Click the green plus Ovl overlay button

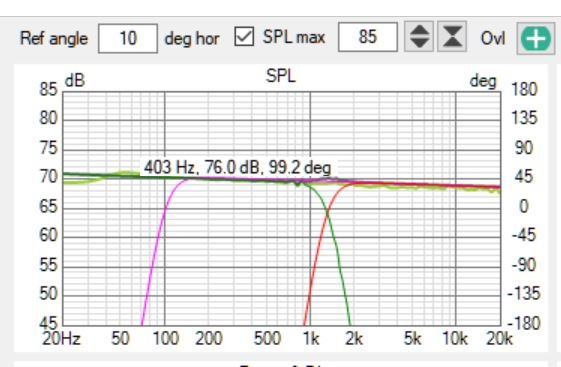click(x=536, y=39)
